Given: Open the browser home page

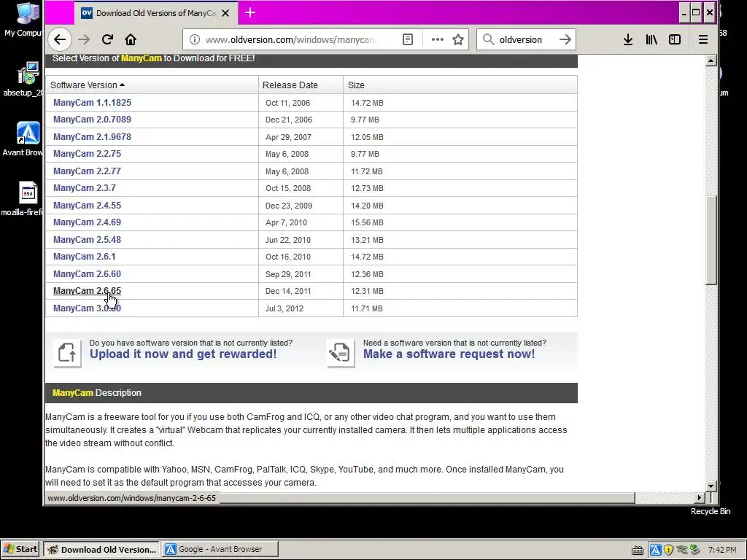Looking at the screenshot, I should 131,39.
